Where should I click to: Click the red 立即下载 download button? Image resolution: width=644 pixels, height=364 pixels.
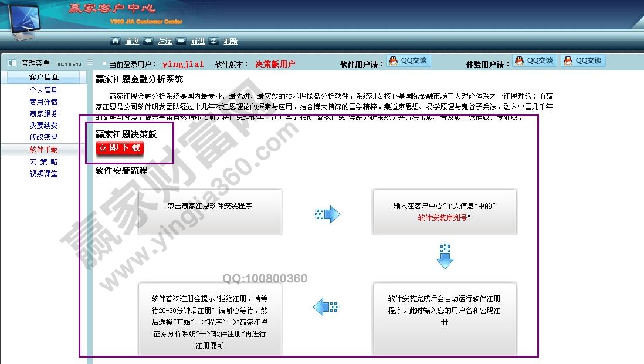[120, 148]
